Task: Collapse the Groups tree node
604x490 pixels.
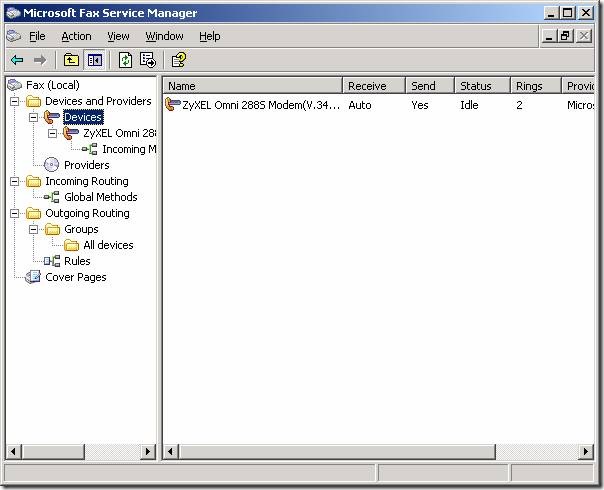Action: (x=34, y=229)
